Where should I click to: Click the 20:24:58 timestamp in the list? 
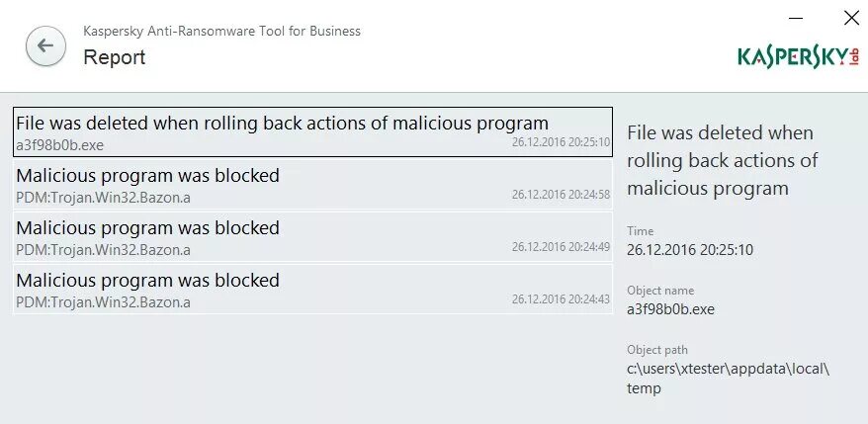(561, 195)
